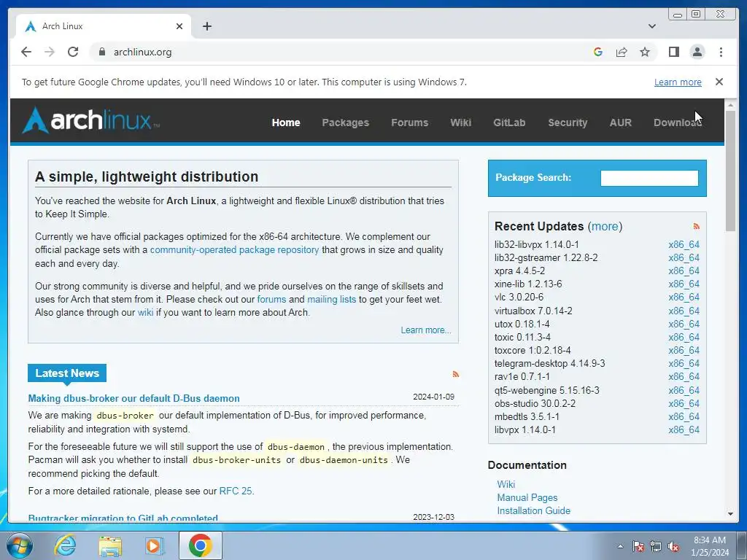The width and height of the screenshot is (747, 560).
Task: Click the qt5-webengine 5.15.16-3 entry
Action: [x=547, y=391]
